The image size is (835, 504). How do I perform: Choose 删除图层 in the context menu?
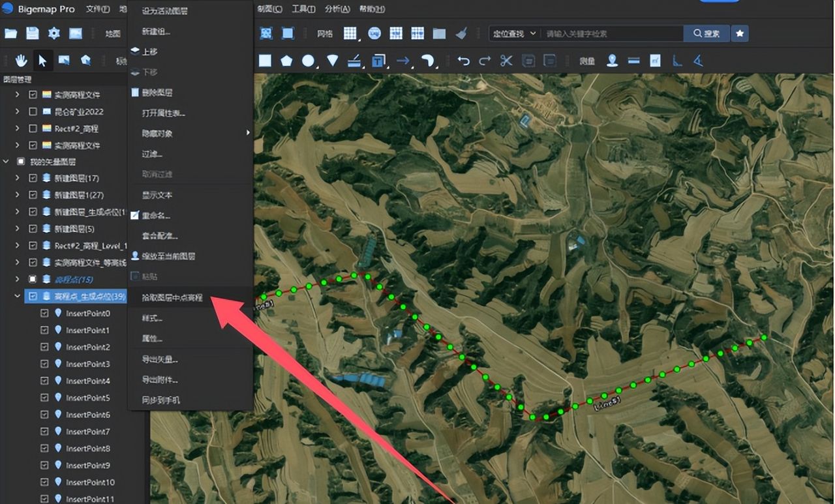[x=190, y=93]
